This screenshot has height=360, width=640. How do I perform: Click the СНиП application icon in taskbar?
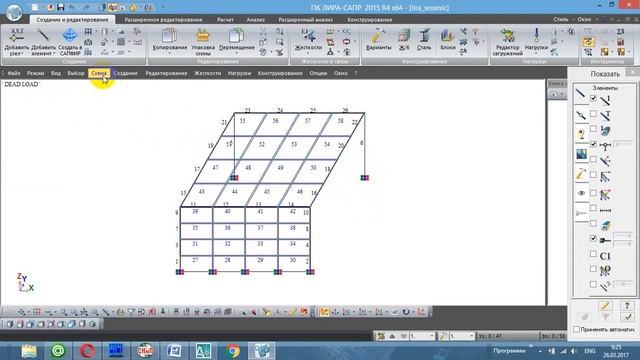click(145, 351)
